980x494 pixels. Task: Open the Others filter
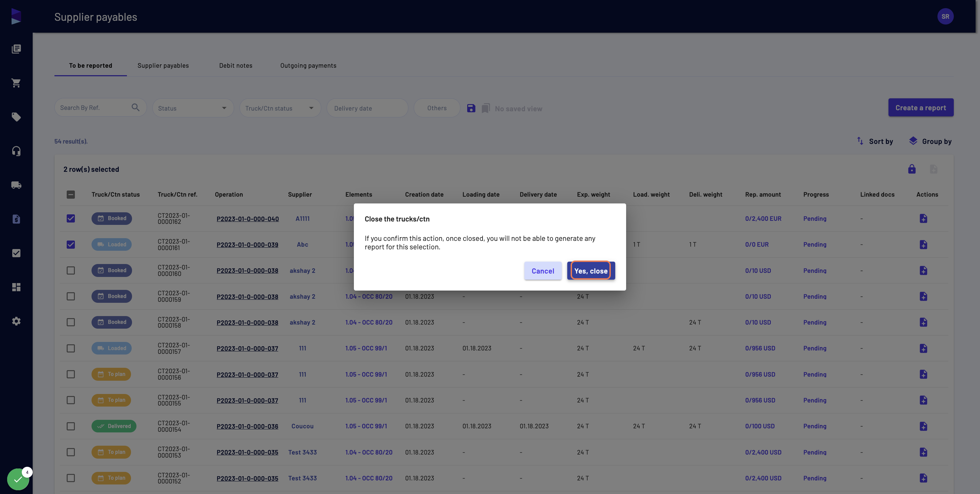437,108
